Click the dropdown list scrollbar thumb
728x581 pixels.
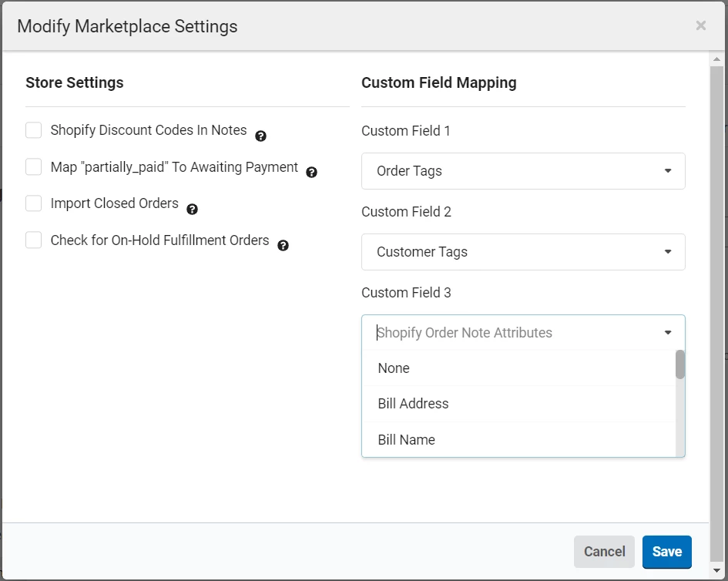click(x=680, y=365)
